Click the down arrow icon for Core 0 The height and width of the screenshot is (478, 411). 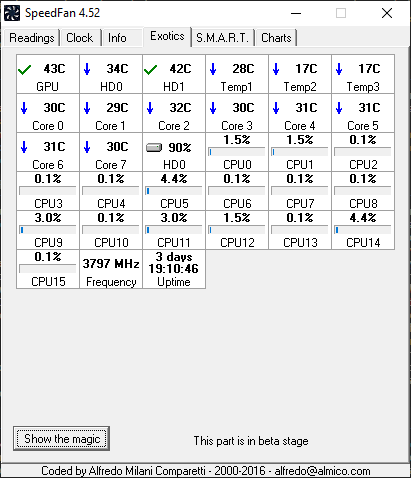(x=24, y=108)
